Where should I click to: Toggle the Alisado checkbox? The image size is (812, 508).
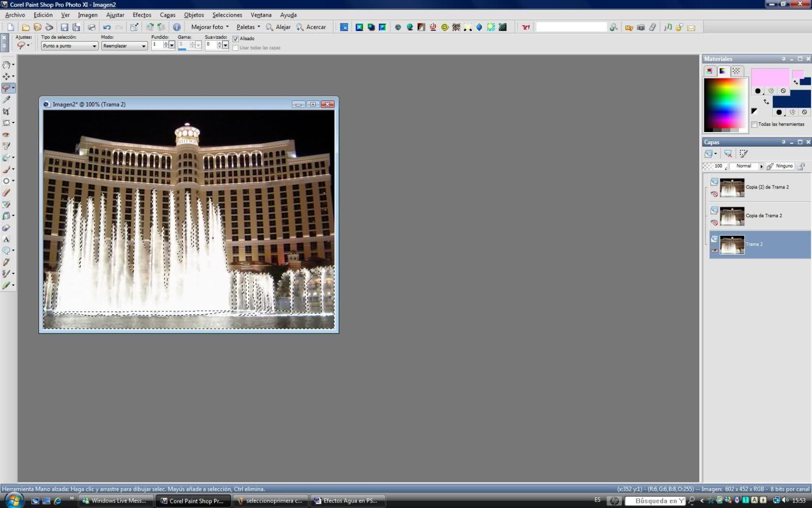235,39
